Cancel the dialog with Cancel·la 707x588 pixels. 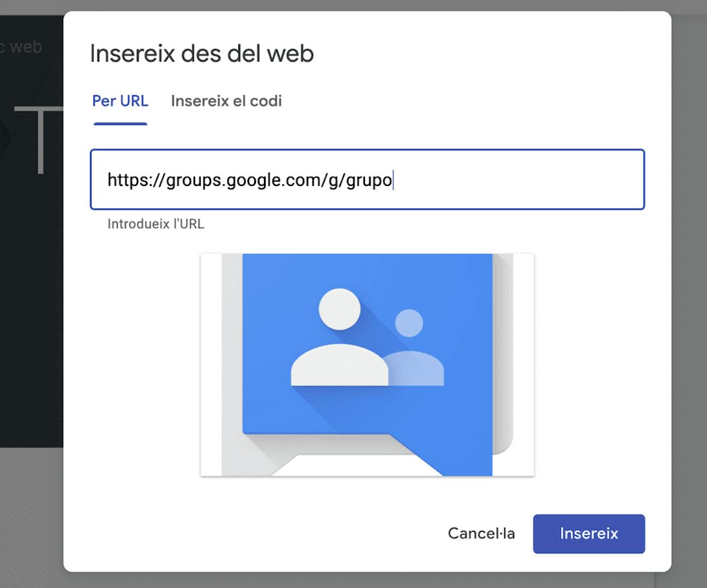coord(481,533)
